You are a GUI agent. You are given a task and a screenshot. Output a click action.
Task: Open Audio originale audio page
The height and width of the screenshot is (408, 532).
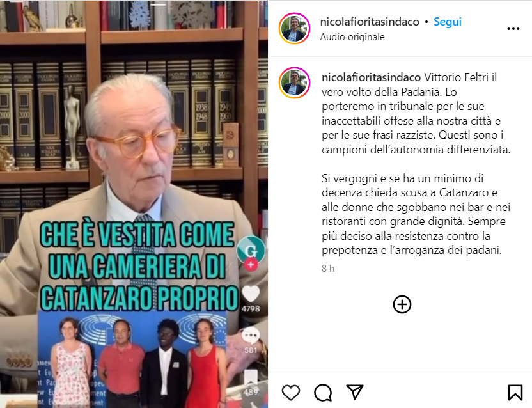click(x=352, y=37)
